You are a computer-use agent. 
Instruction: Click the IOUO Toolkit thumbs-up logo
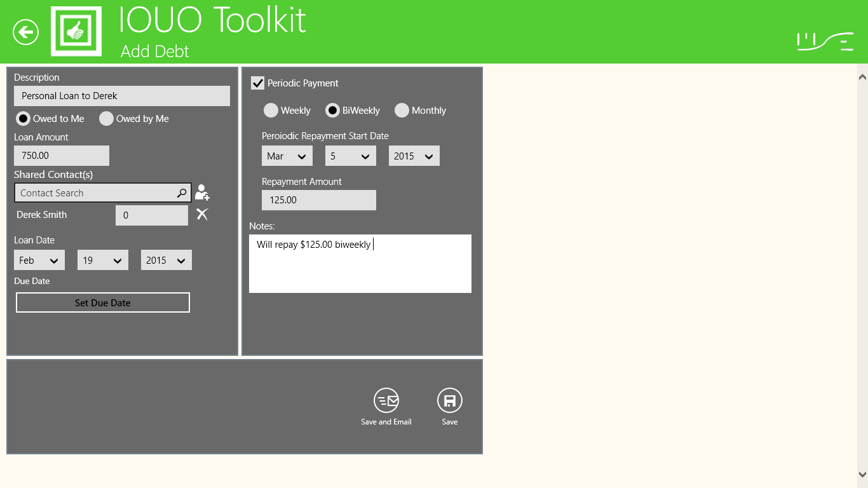click(76, 32)
